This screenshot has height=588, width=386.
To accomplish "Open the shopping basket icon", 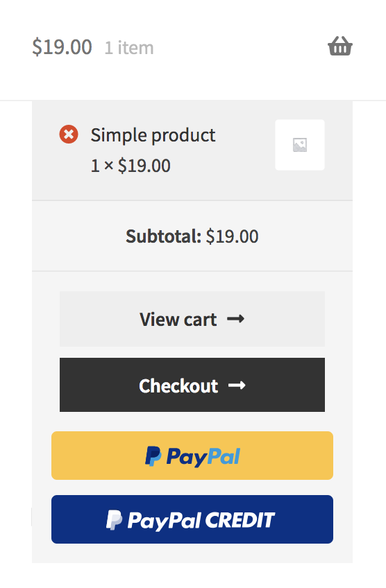I will coord(340,46).
